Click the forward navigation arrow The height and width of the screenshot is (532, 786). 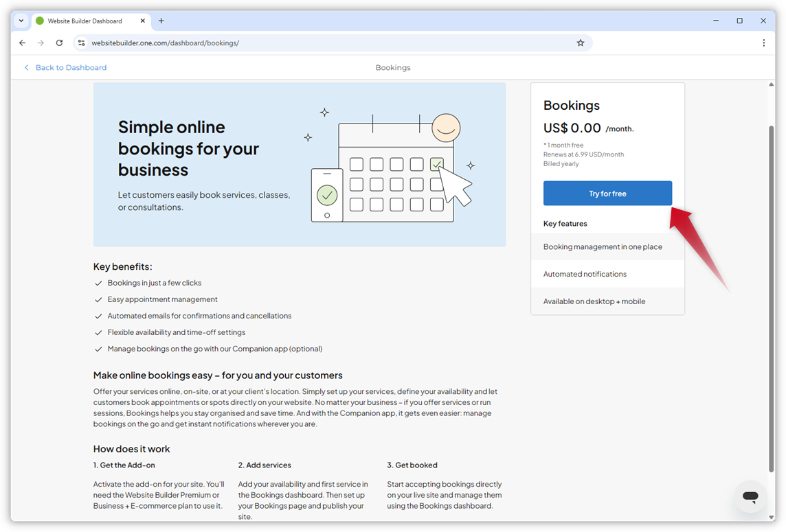(x=41, y=43)
